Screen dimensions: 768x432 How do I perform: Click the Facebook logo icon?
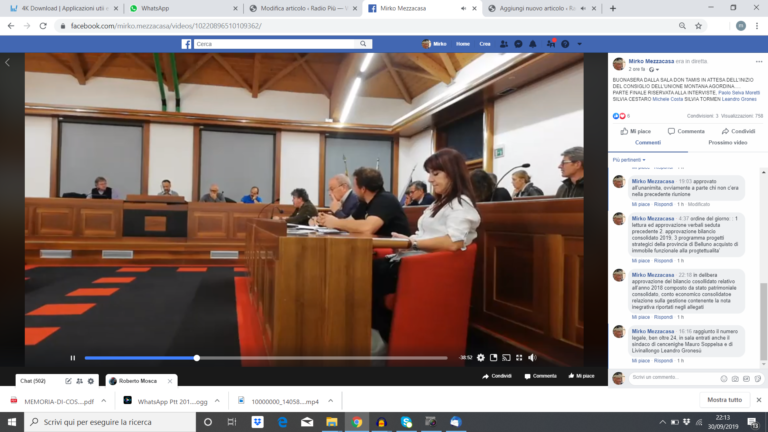(x=186, y=44)
